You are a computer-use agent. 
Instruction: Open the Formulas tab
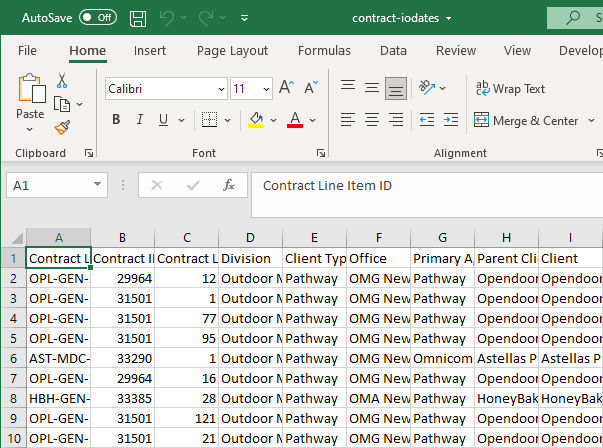click(324, 51)
